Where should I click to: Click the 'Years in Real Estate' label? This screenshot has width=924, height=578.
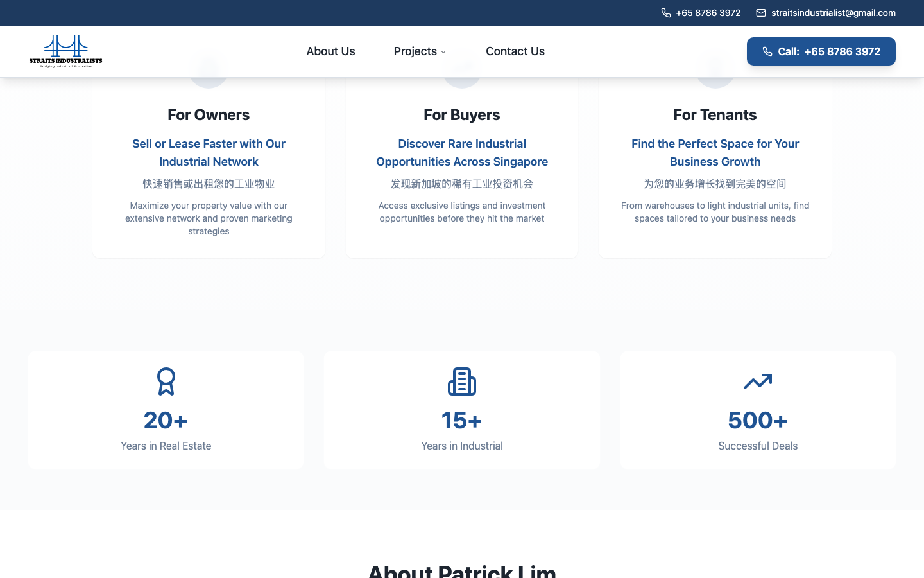pos(166,446)
